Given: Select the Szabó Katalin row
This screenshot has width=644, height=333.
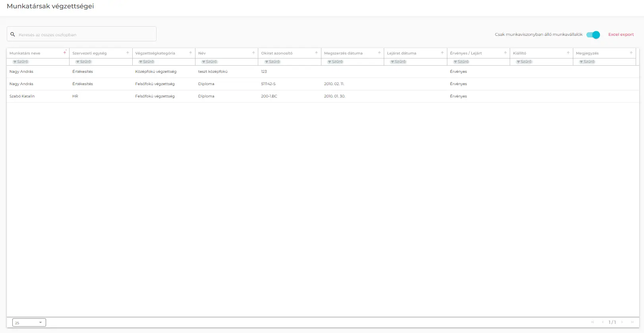Looking at the screenshot, I should [x=22, y=96].
